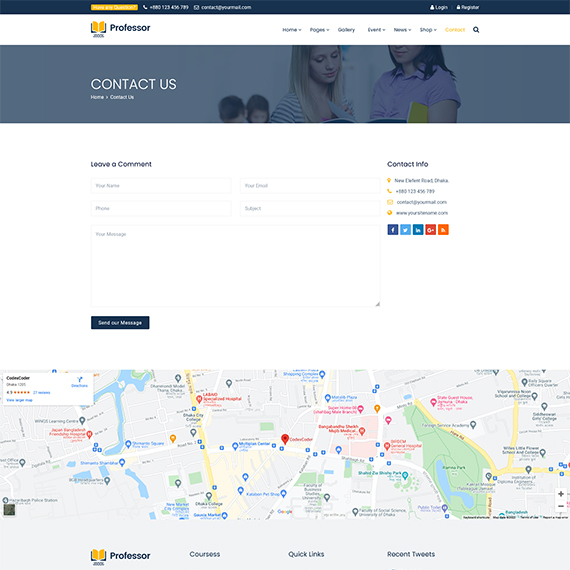Click contact info phone number

pyautogui.click(x=415, y=191)
